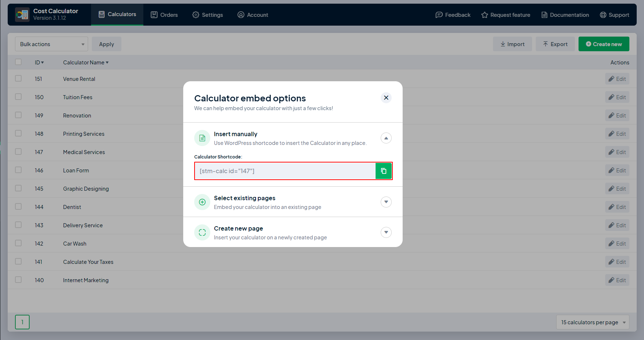Viewport: 644px width, 340px height.
Task: Expand the Select existing pages section
Action: [x=386, y=202]
